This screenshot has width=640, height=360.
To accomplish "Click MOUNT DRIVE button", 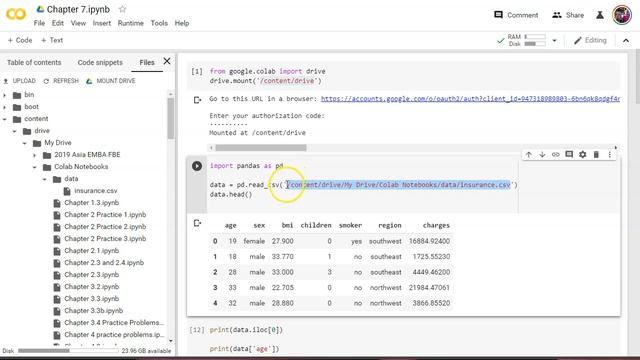I will tap(111, 81).
